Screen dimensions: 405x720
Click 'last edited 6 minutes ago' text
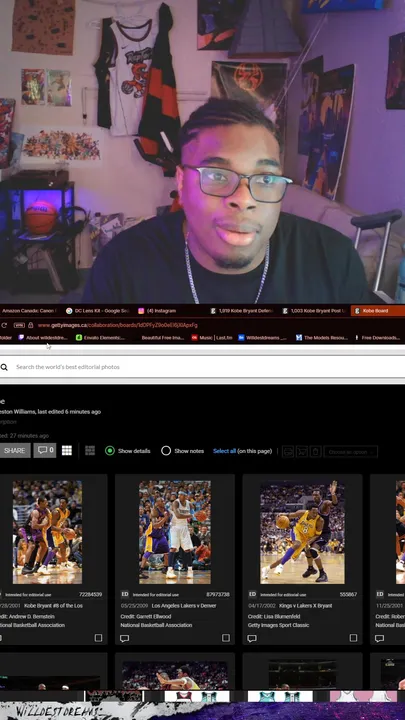point(69,411)
